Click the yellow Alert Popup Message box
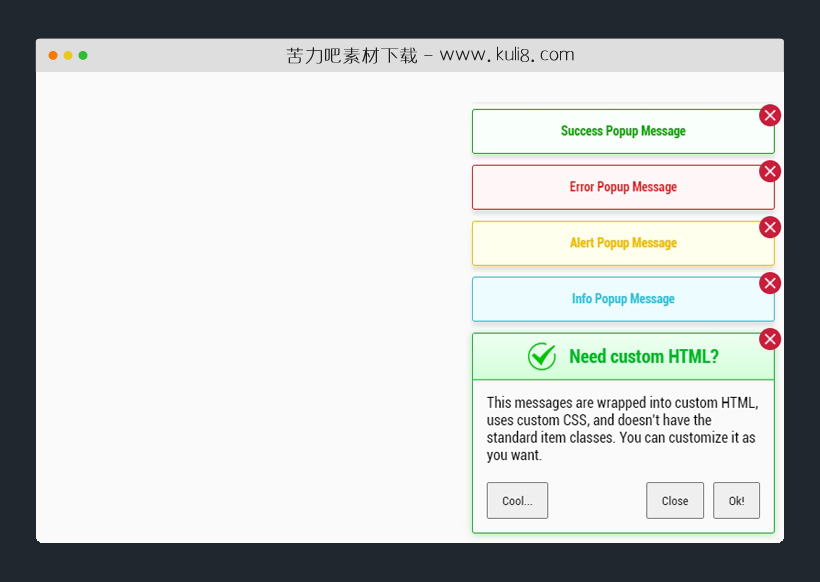820x582 pixels. click(x=623, y=244)
